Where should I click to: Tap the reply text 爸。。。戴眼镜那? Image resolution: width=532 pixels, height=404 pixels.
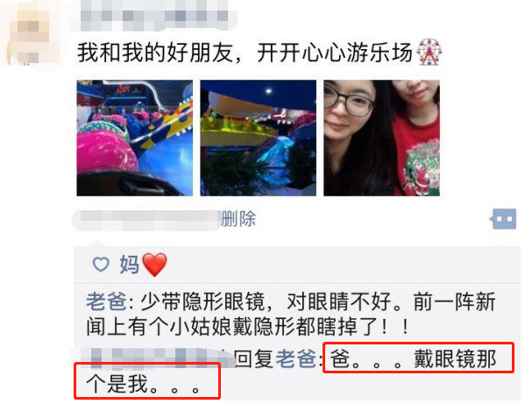pos(413,359)
